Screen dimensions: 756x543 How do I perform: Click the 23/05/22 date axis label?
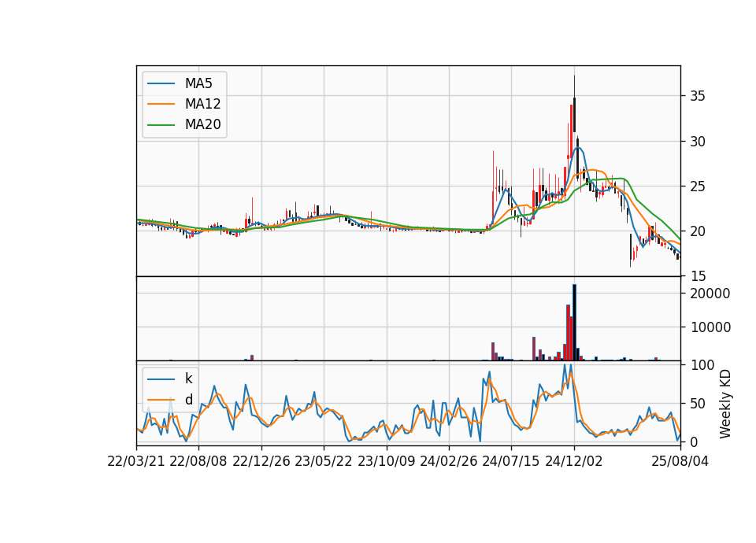click(324, 461)
